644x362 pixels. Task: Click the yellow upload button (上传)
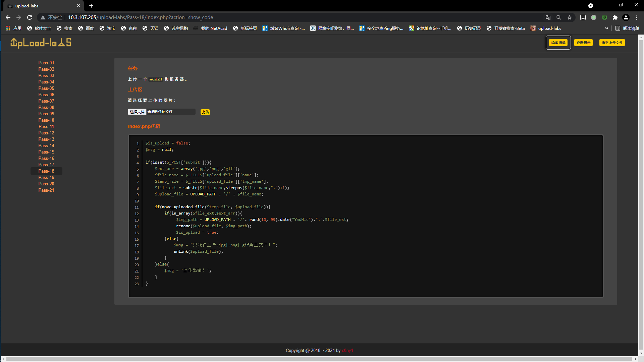click(205, 112)
